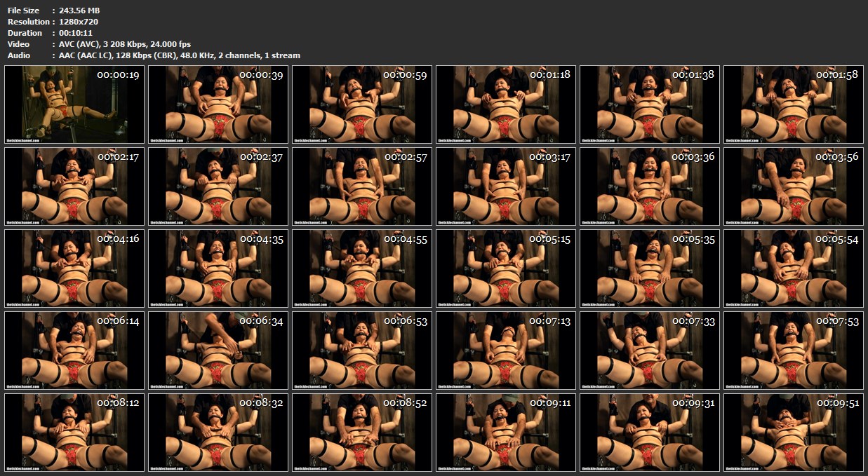The width and height of the screenshot is (868, 476).
Task: Click the frame at 00:02:17
Action: pos(74,186)
